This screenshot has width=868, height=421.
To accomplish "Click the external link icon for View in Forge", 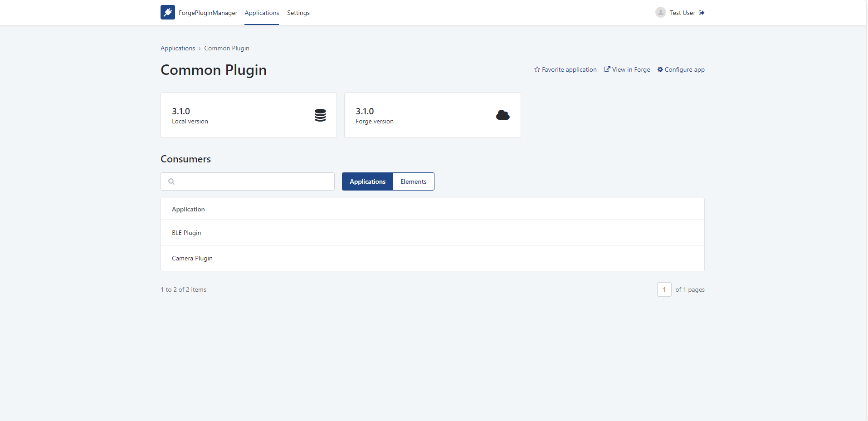I will (x=607, y=69).
